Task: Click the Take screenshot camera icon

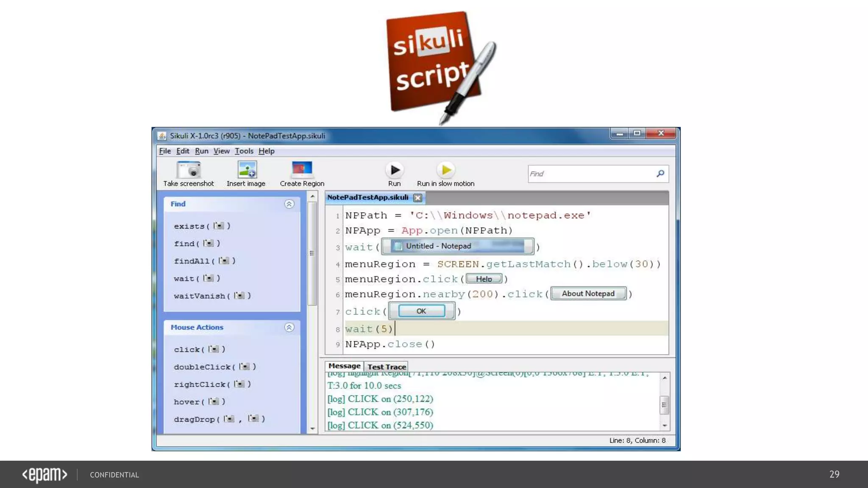Action: 189,170
